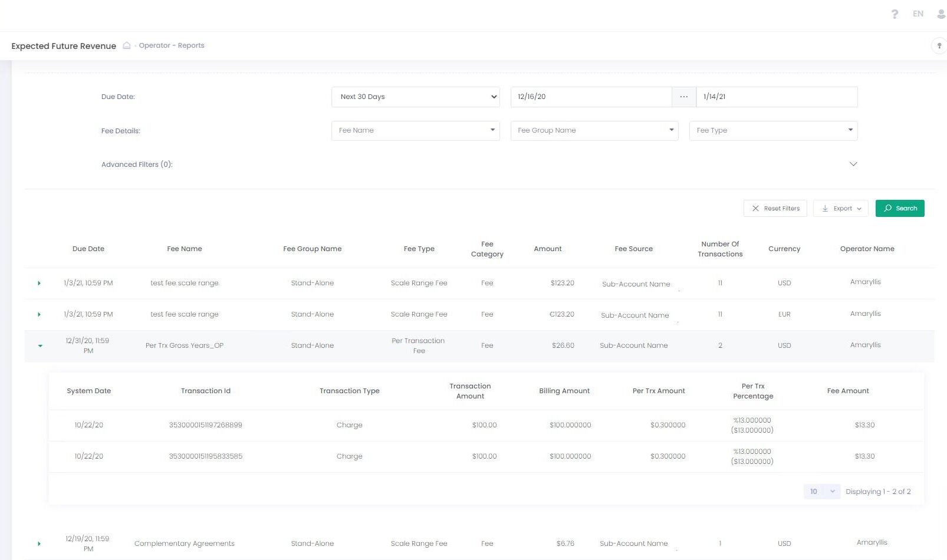Viewport: 947px width, 560px height.
Task: Click the green Search button
Action: (899, 208)
